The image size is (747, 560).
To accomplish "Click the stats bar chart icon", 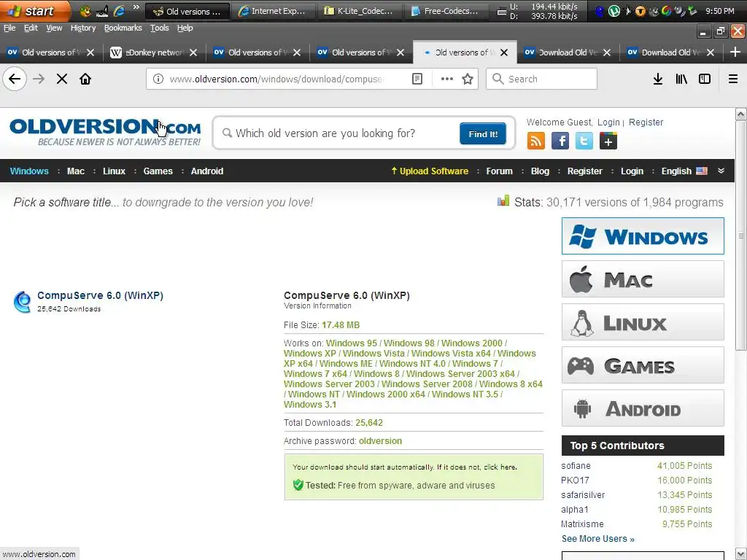I will pyautogui.click(x=503, y=201).
